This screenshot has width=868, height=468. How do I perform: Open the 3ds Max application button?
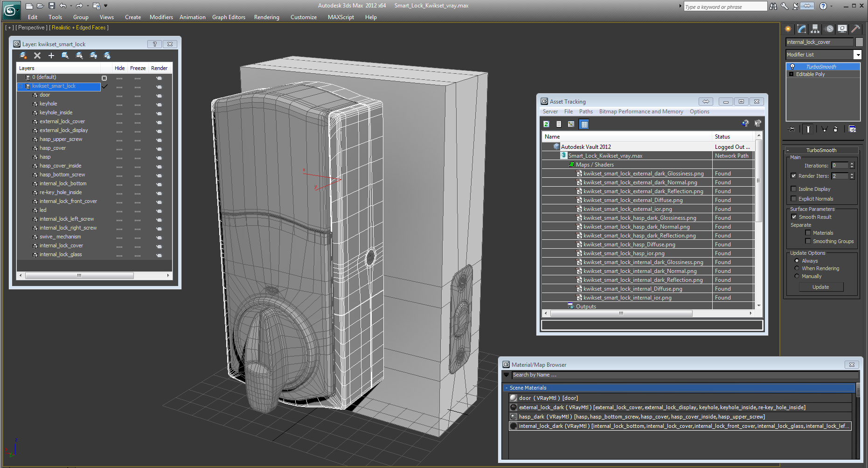tap(11, 10)
